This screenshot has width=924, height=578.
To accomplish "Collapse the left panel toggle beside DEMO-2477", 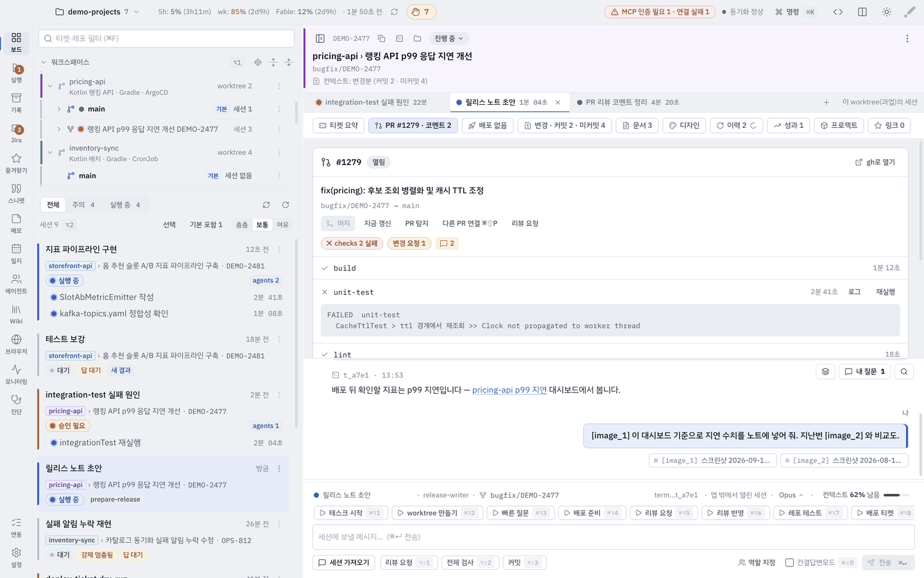I will pos(320,39).
